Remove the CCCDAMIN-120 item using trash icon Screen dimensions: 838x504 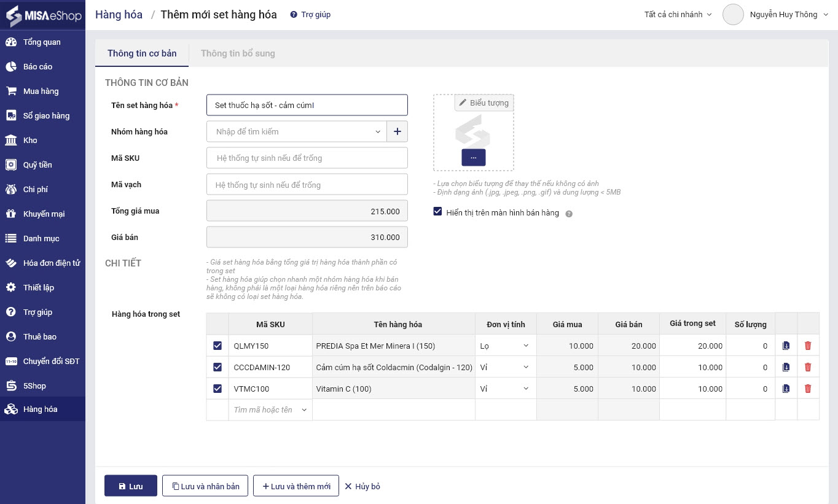click(807, 367)
